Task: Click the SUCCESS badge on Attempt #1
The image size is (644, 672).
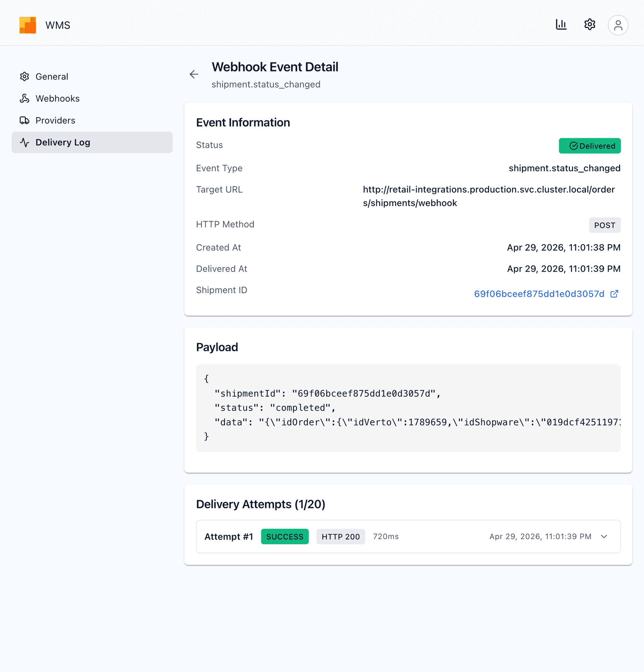Action: click(284, 536)
